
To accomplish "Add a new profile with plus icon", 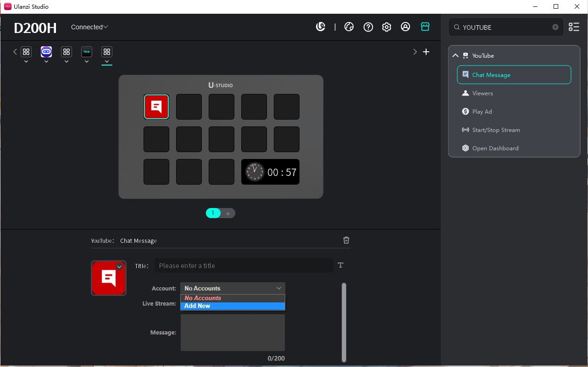I will tap(426, 52).
